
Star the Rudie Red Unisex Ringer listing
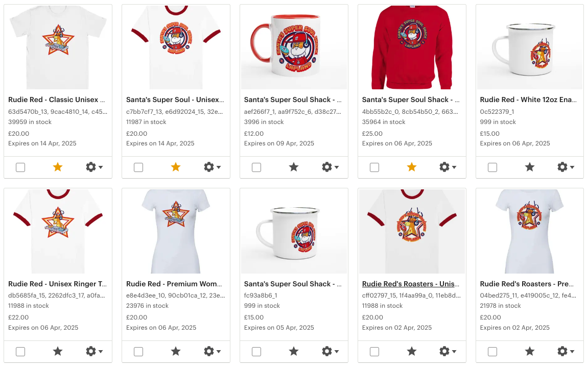tap(58, 351)
